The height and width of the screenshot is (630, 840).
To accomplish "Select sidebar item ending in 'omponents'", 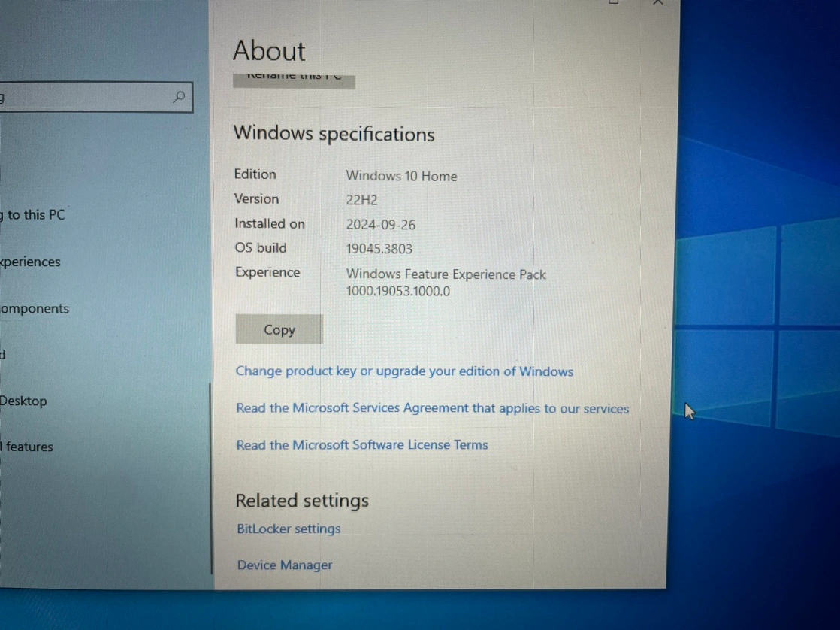I will point(35,309).
